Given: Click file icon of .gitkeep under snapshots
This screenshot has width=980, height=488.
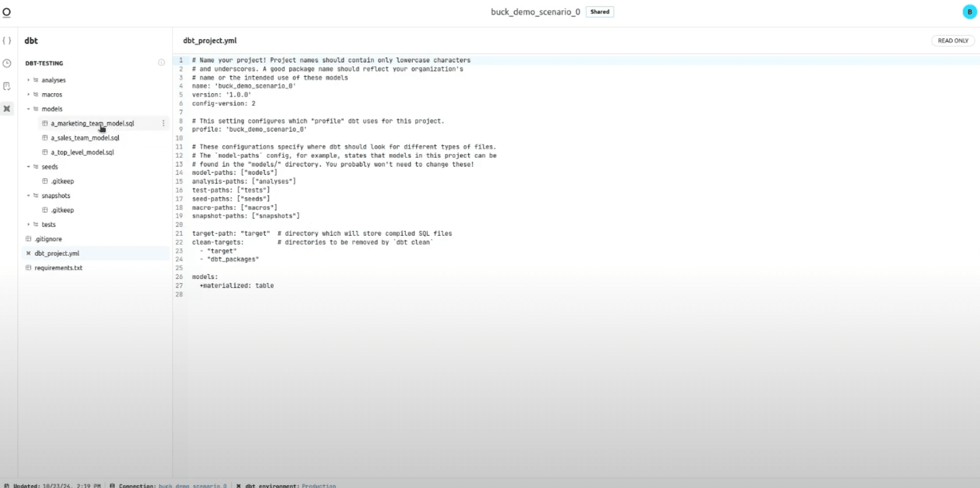Looking at the screenshot, I should 45,210.
